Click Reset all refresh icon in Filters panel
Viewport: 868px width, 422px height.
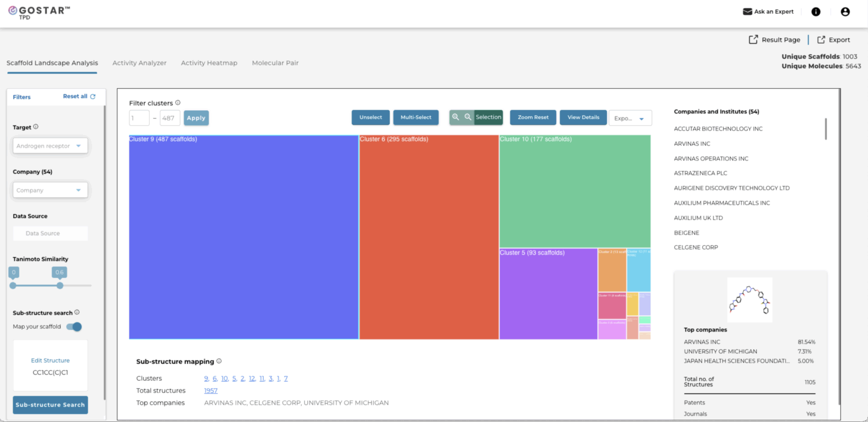click(93, 96)
